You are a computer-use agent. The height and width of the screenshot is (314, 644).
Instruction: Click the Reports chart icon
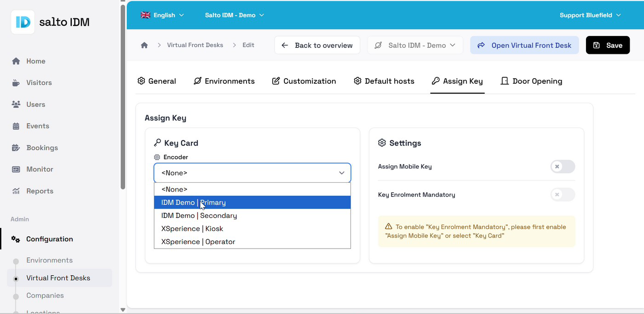[16, 191]
